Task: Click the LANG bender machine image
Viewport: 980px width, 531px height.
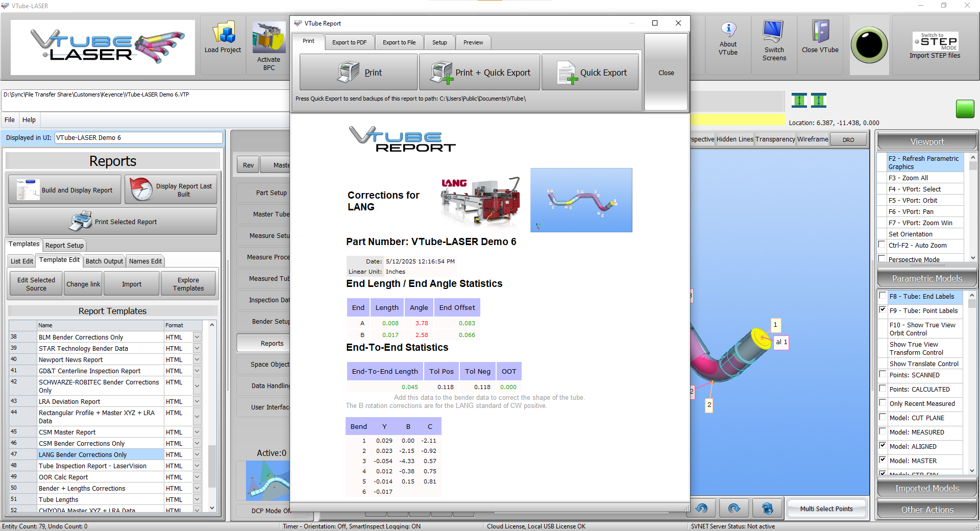Action: point(480,201)
